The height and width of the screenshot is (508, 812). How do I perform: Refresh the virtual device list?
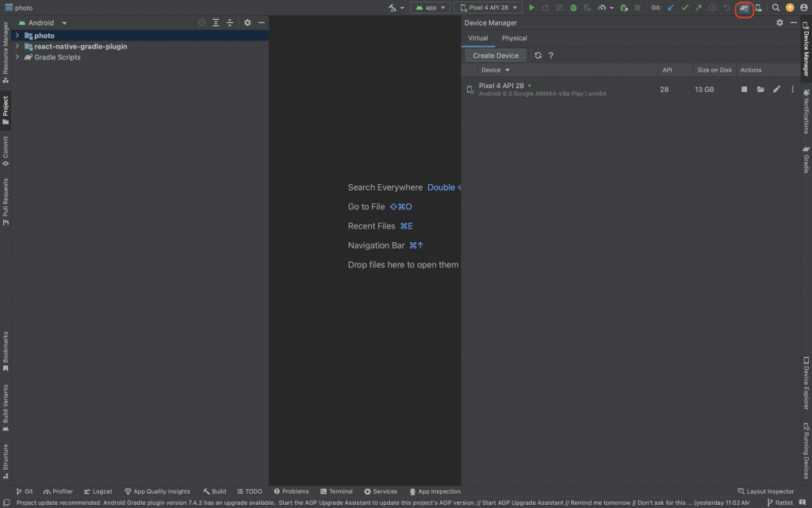[538, 56]
